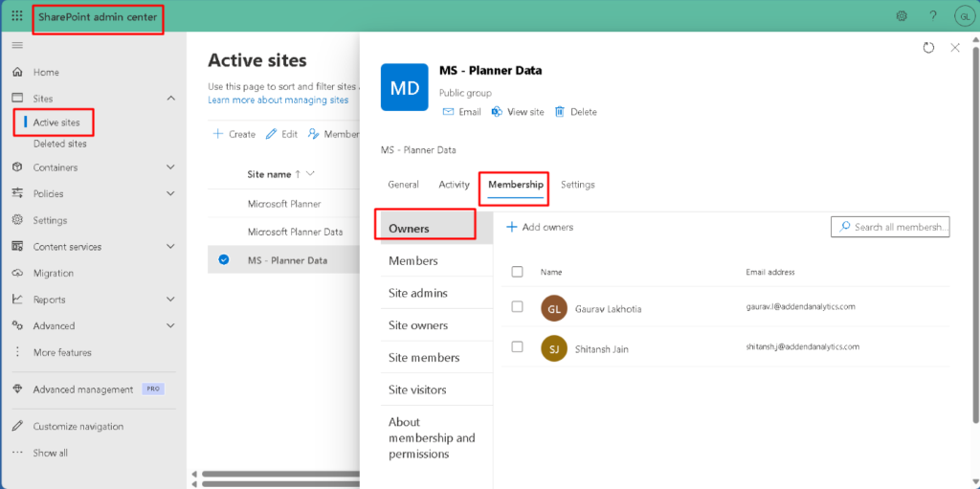
Task: Check the box for Shitansh Jain
Action: [517, 347]
